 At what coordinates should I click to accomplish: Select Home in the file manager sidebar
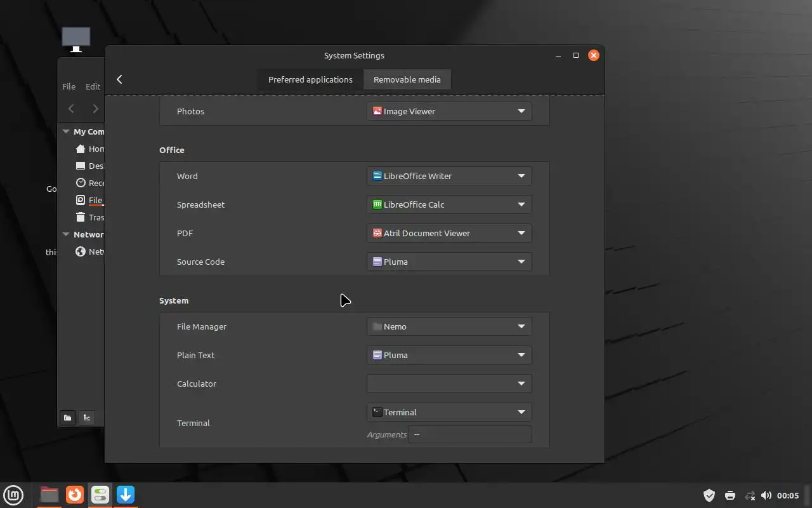pos(89,149)
